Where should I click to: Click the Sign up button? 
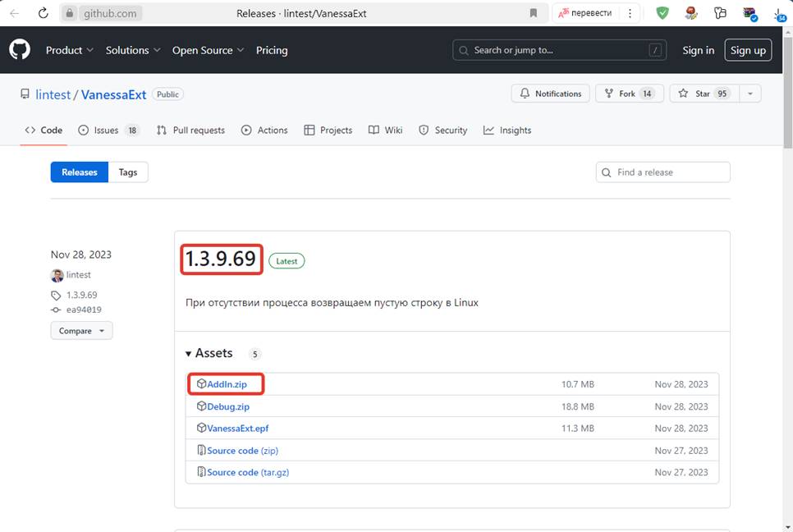748,50
